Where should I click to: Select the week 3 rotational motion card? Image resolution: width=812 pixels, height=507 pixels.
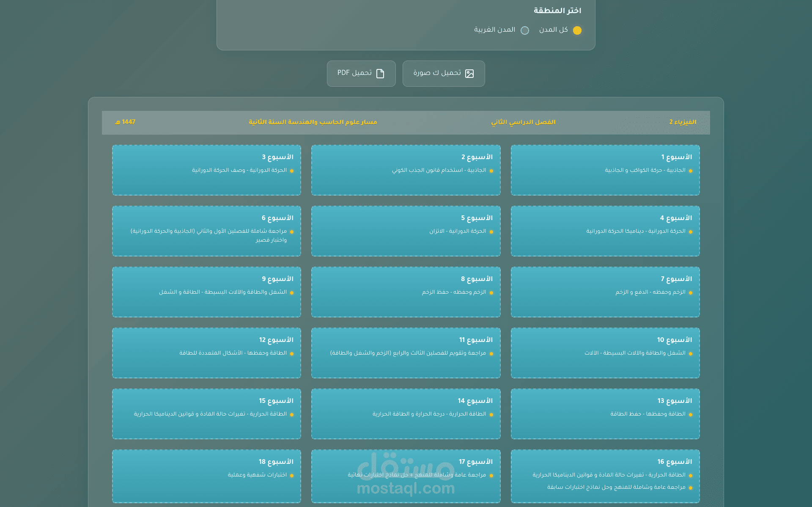pos(206,170)
